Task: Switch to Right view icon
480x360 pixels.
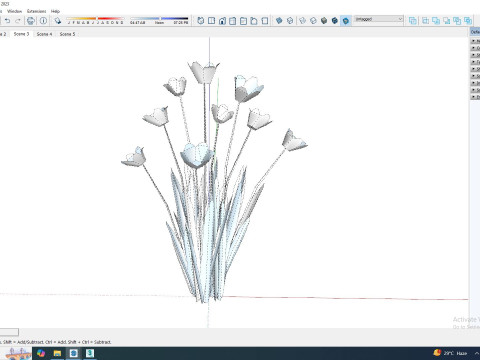Action: pyautogui.click(x=233, y=21)
